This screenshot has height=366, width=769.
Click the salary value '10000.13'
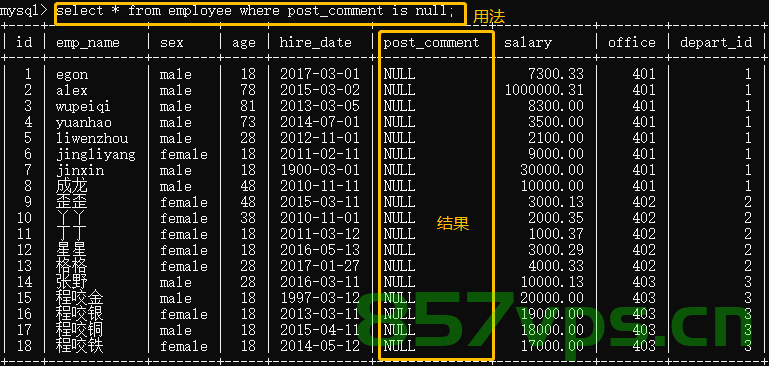[552, 282]
